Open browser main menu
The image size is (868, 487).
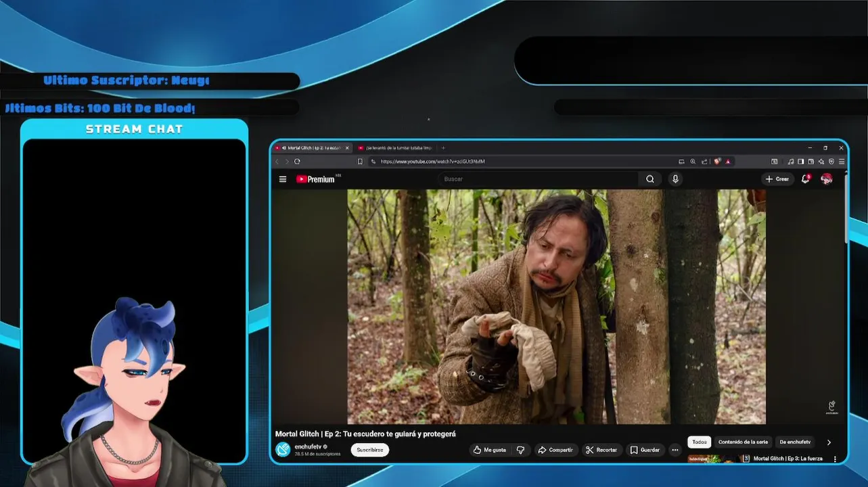842,162
